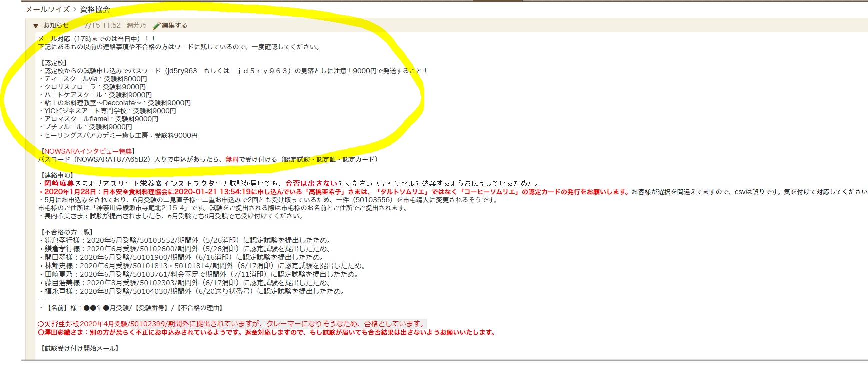Click the 【認定校】 section heading
868x367 pixels.
click(x=54, y=63)
